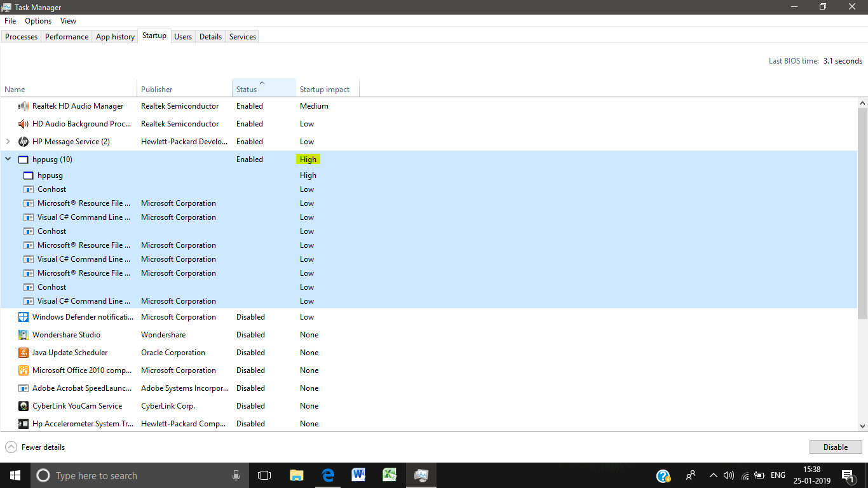The height and width of the screenshot is (488, 868).
Task: Click the Hewlett-Packard Development publisher cell
Action: click(x=184, y=142)
